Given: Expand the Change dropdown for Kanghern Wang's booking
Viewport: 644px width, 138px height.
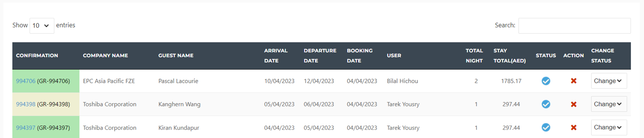Looking at the screenshot, I should point(609,104).
